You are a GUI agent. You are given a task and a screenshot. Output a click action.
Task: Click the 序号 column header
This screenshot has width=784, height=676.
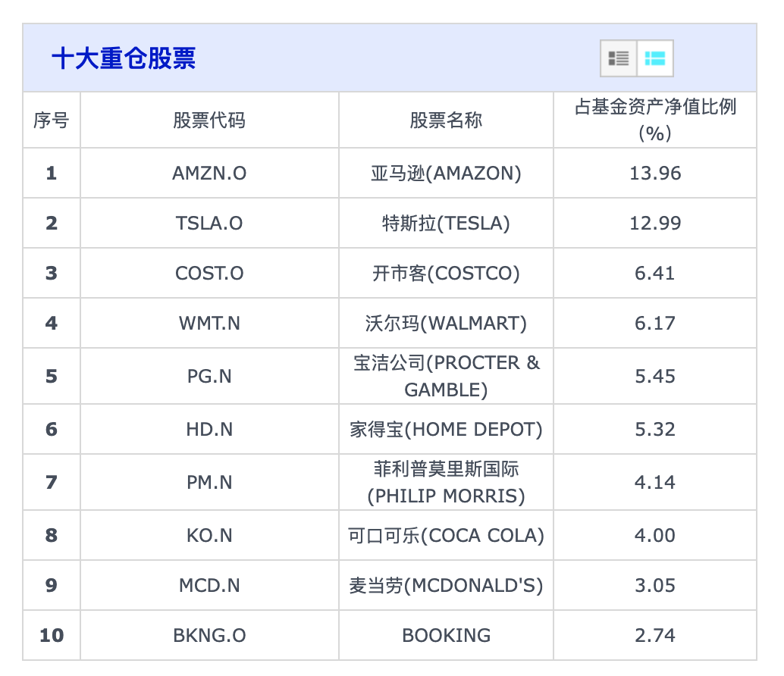click(x=51, y=119)
